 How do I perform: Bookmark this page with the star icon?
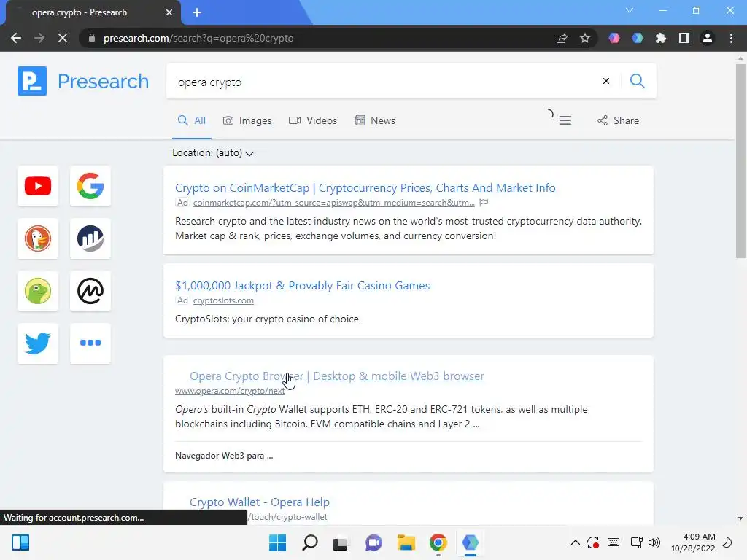click(x=585, y=38)
